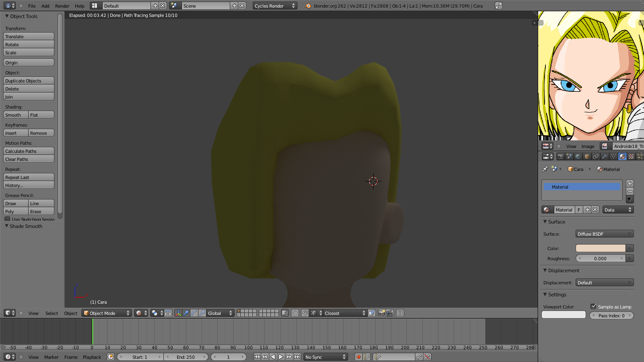644x362 pixels.
Task: Select the Material slot in list
Action: click(x=582, y=187)
